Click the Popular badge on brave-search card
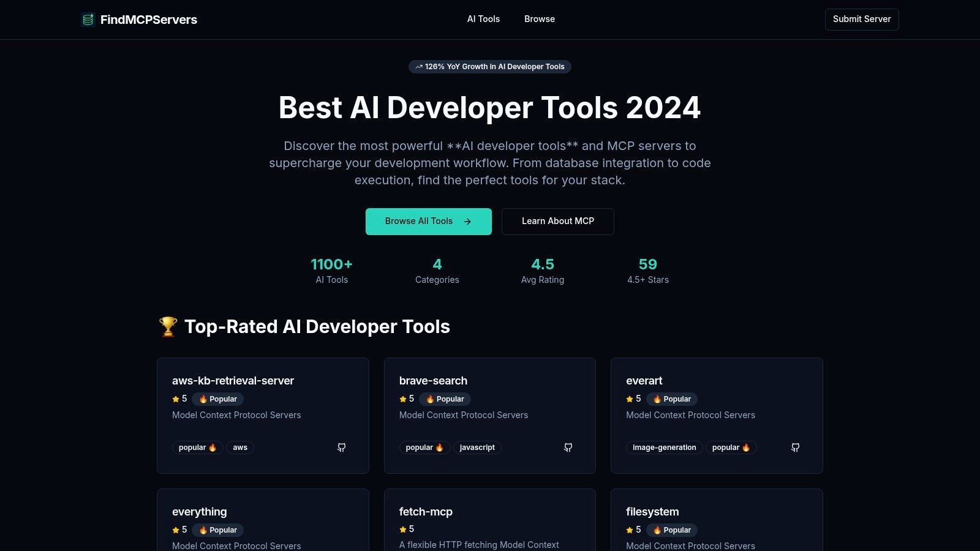Screen dimensions: 980x551 [x=445, y=399]
